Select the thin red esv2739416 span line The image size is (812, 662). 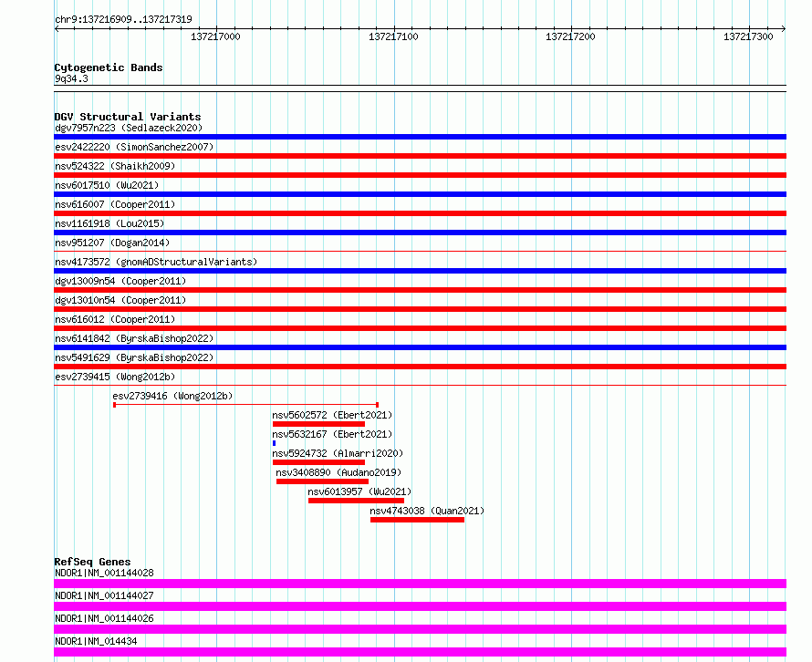(246, 405)
